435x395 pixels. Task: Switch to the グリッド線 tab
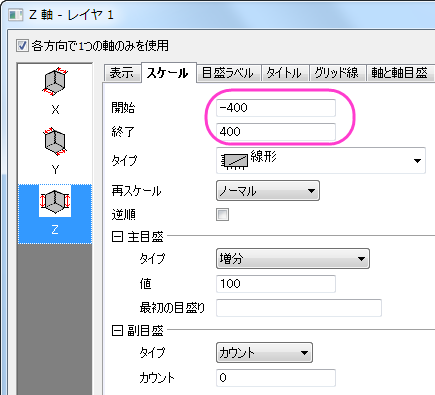[x=337, y=73]
